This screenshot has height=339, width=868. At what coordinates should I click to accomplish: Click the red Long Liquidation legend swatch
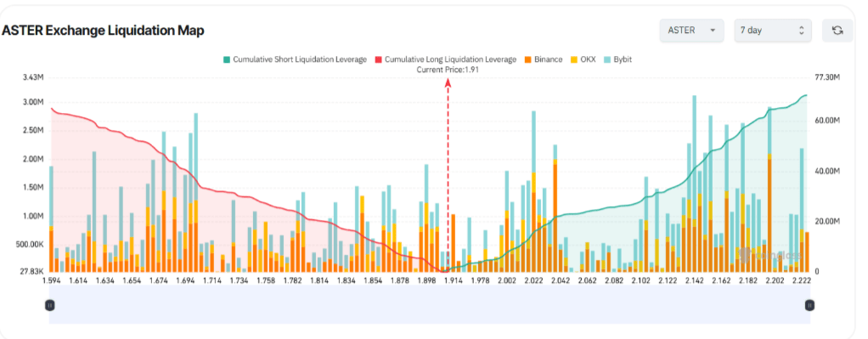(379, 59)
